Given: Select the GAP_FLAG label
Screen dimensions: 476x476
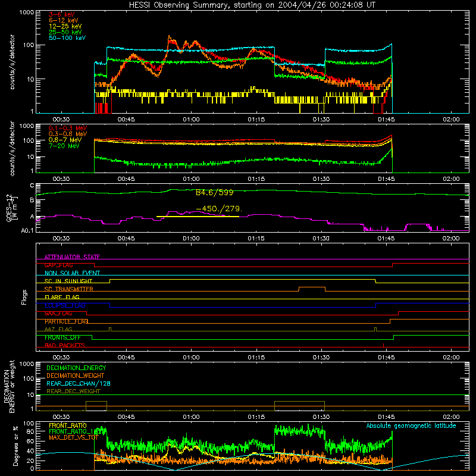Looking at the screenshot, I should [x=58, y=265].
